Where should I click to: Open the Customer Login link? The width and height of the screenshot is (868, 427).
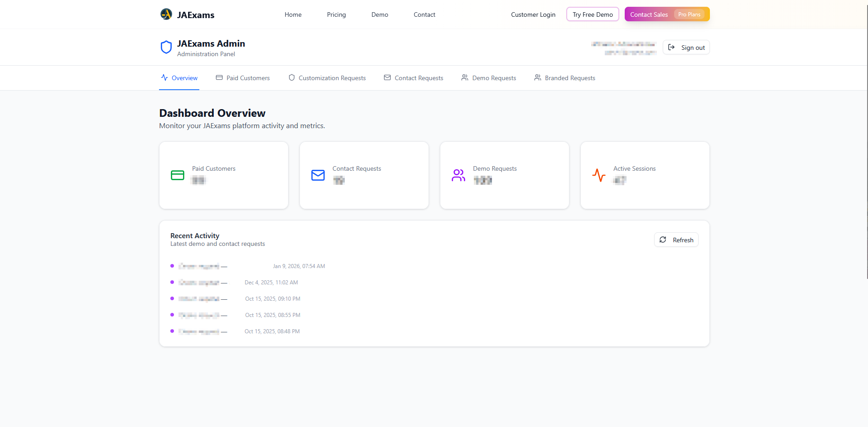533,14
